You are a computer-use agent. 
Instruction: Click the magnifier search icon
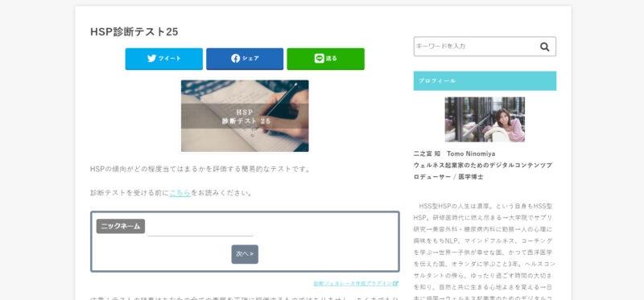pos(545,47)
